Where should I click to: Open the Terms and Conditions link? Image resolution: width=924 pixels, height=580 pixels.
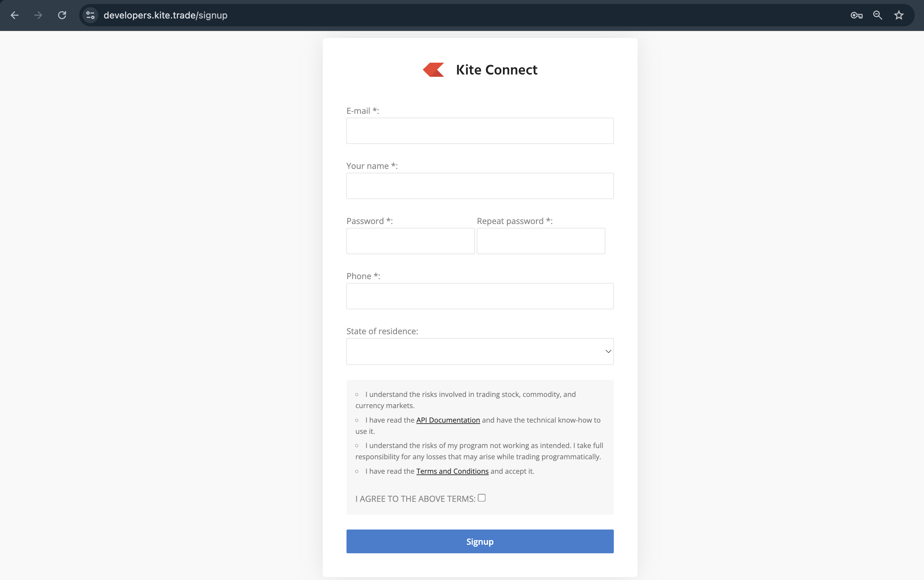(452, 471)
